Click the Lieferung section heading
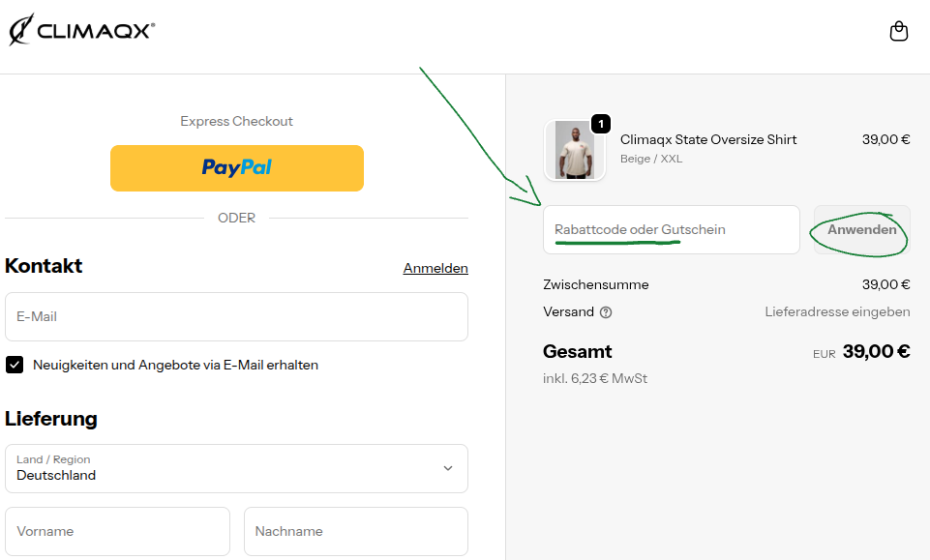 pyautogui.click(x=51, y=419)
